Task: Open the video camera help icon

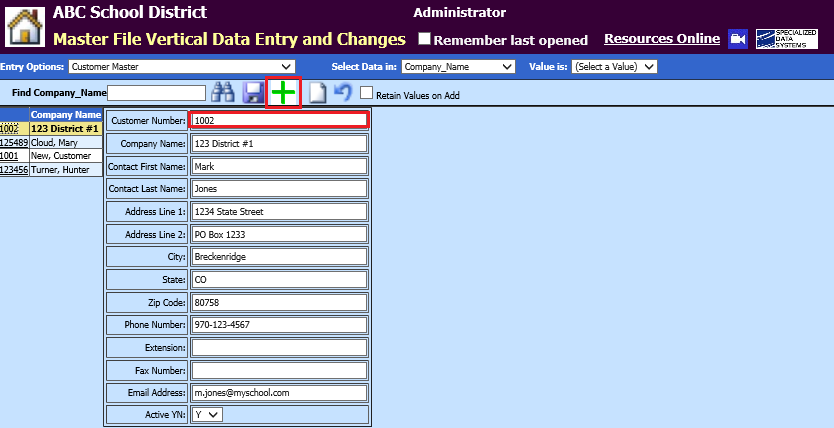Action: pyautogui.click(x=738, y=39)
